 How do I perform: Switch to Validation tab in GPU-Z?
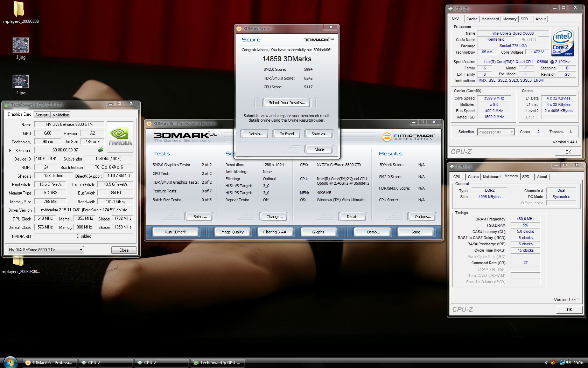pos(61,115)
